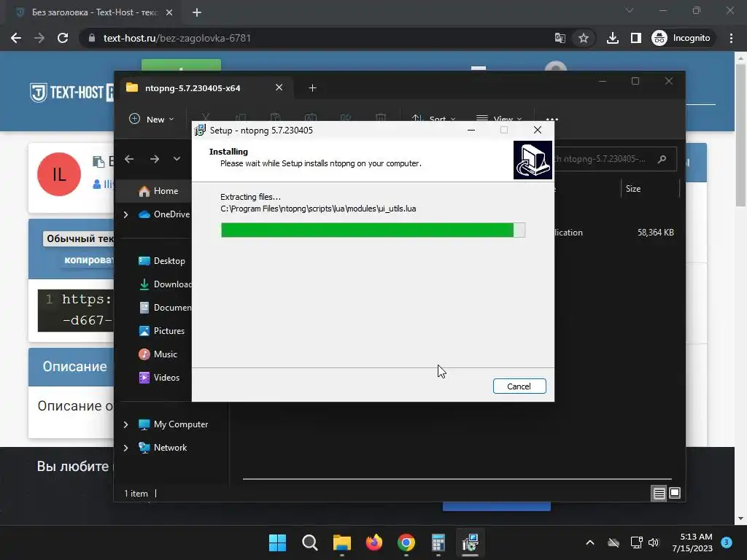
Task: Click the Chrome forward arrow
Action: point(39,38)
